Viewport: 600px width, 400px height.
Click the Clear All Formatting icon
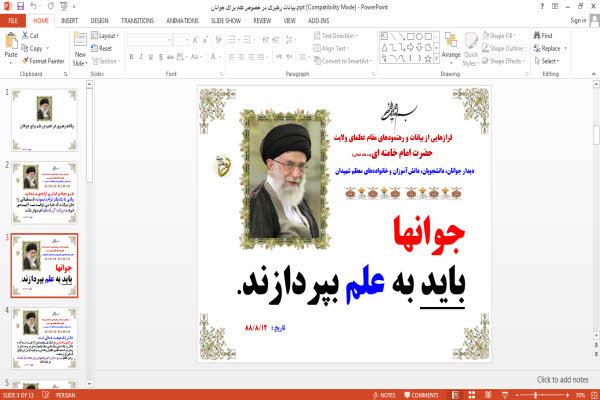point(218,39)
